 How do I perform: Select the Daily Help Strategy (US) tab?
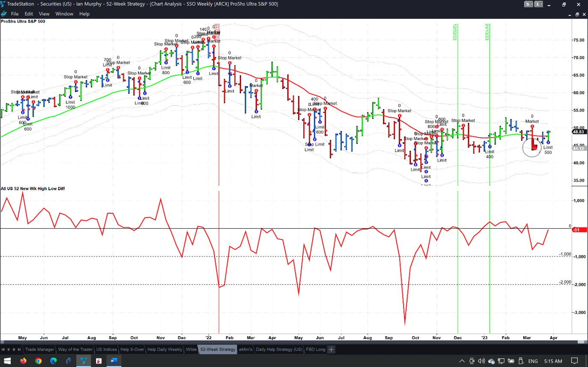[x=279, y=349]
